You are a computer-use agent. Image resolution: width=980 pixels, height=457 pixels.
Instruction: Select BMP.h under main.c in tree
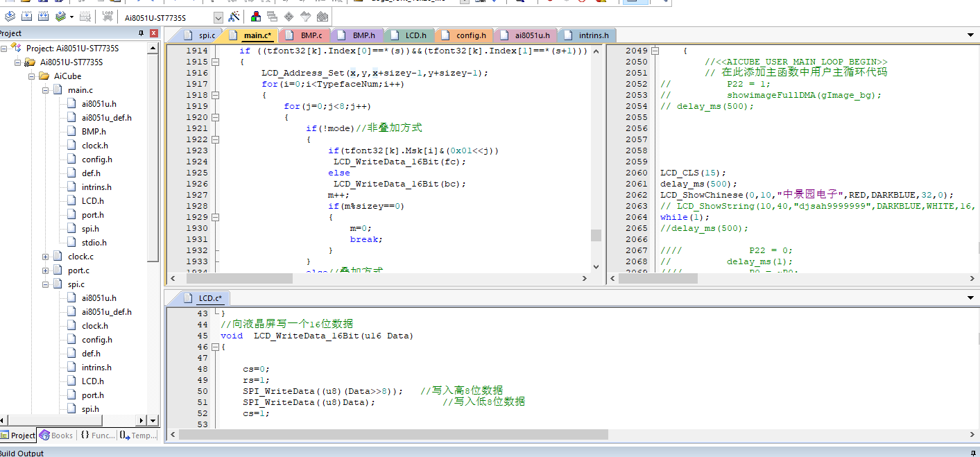click(x=94, y=132)
